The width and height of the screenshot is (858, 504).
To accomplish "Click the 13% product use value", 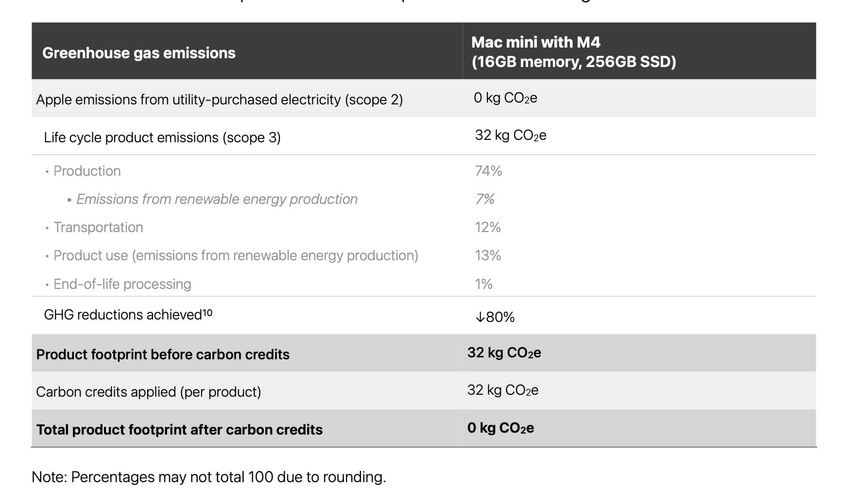I will 488,255.
